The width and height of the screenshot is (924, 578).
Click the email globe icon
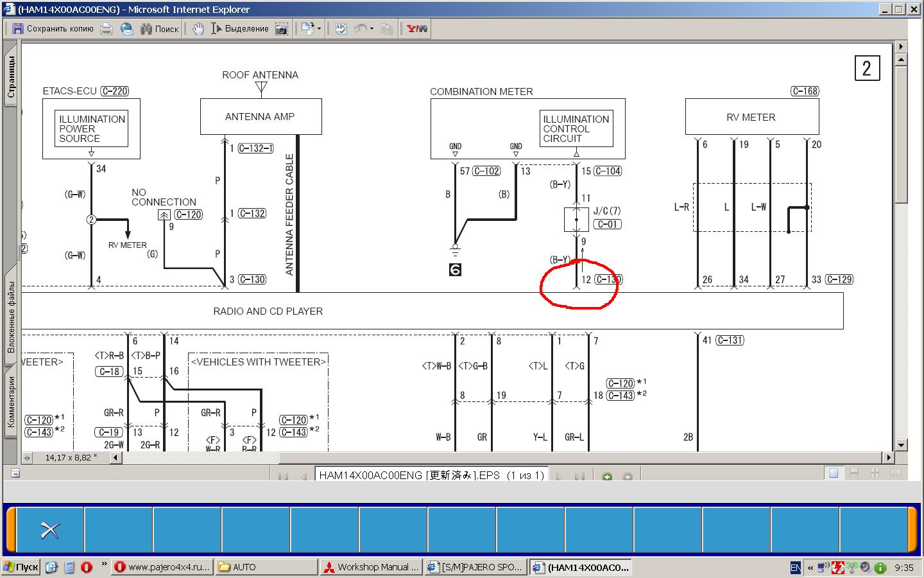coord(127,28)
